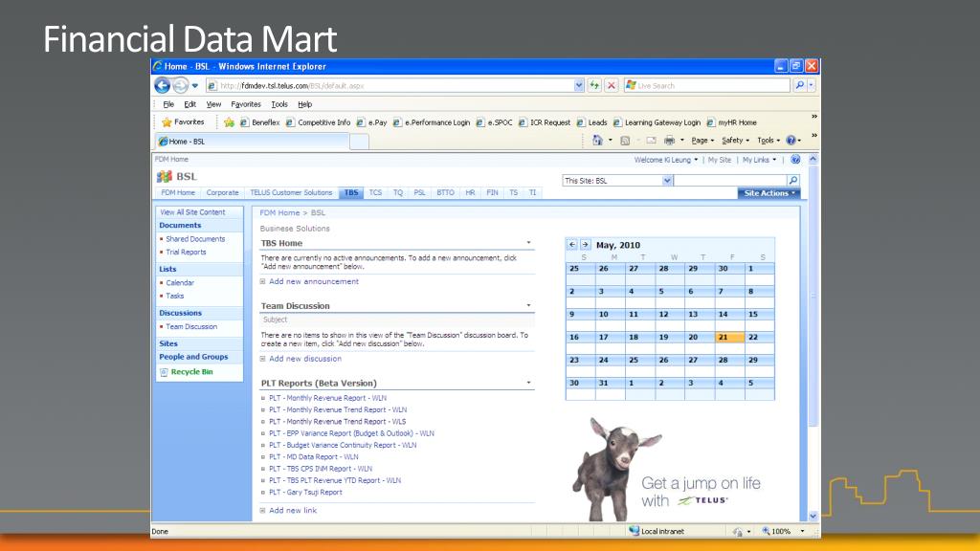Go to previous month in calendar
Image resolution: width=980 pixels, height=551 pixels.
click(x=572, y=245)
